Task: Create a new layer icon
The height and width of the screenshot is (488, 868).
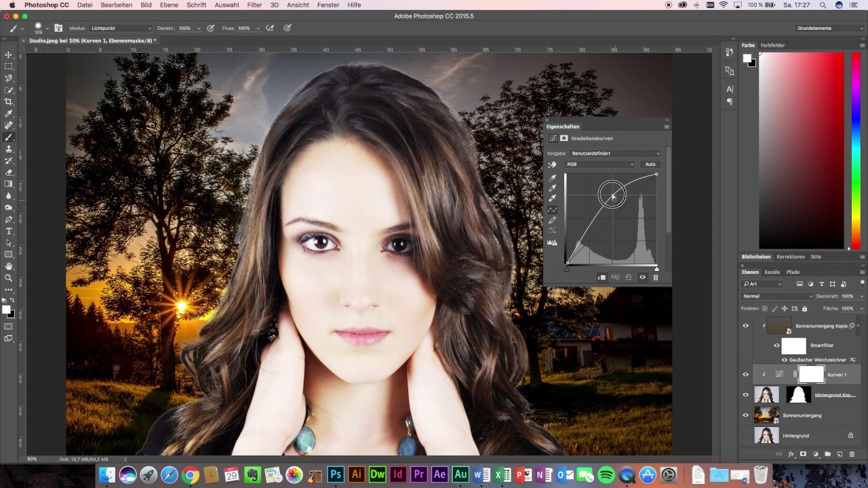Action: coord(840,454)
